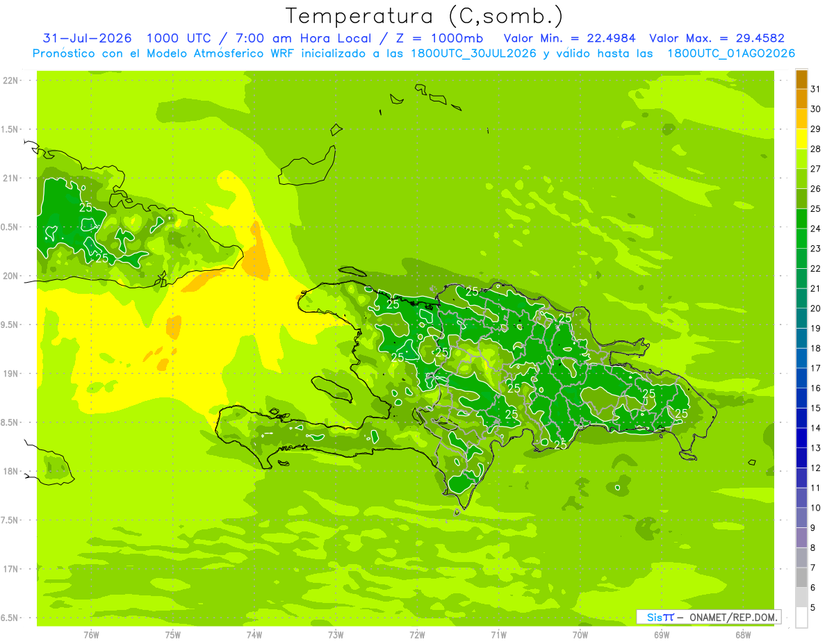Image resolution: width=834 pixels, height=644 pixels.
Task: Click the "19N" latitude label
Action: pyautogui.click(x=10, y=374)
